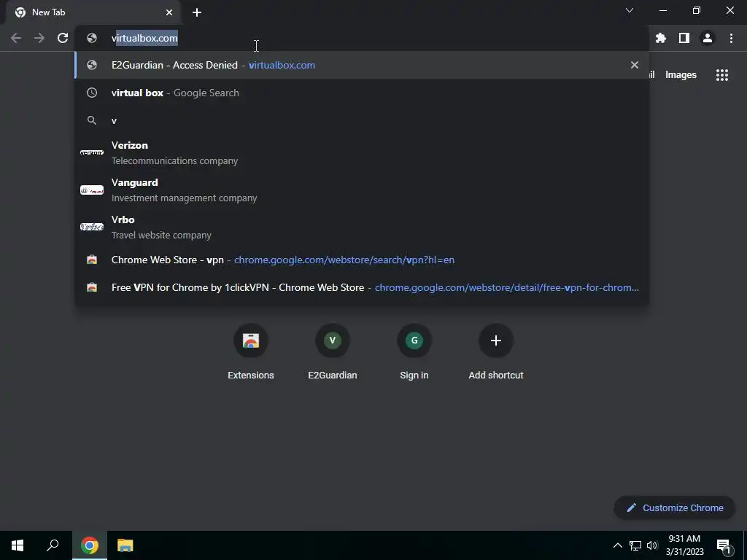Reload the page with the refresh icon
Viewport: 747px width, 560px height.
click(x=63, y=38)
